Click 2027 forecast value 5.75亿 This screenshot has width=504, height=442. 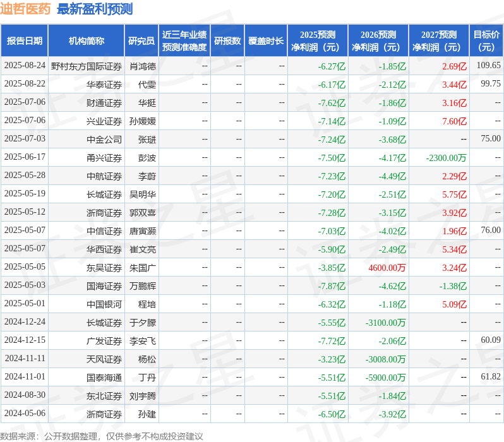(x=455, y=194)
